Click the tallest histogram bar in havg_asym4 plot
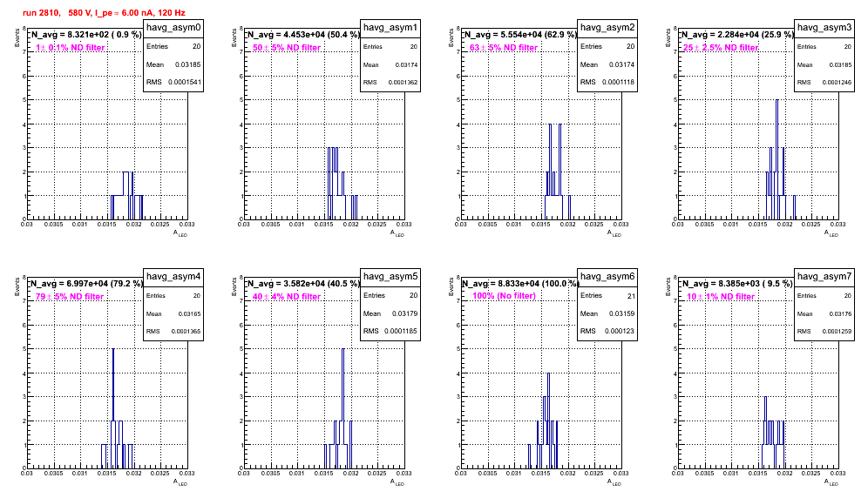Screen dimensions: 868x498 click(x=113, y=408)
